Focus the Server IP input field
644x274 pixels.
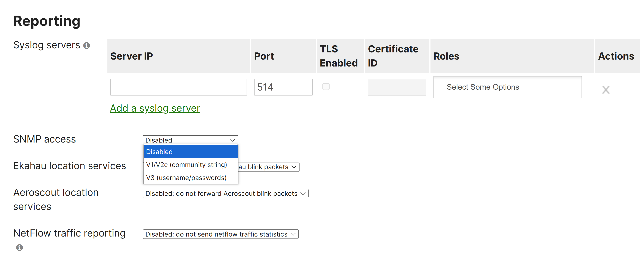click(179, 87)
